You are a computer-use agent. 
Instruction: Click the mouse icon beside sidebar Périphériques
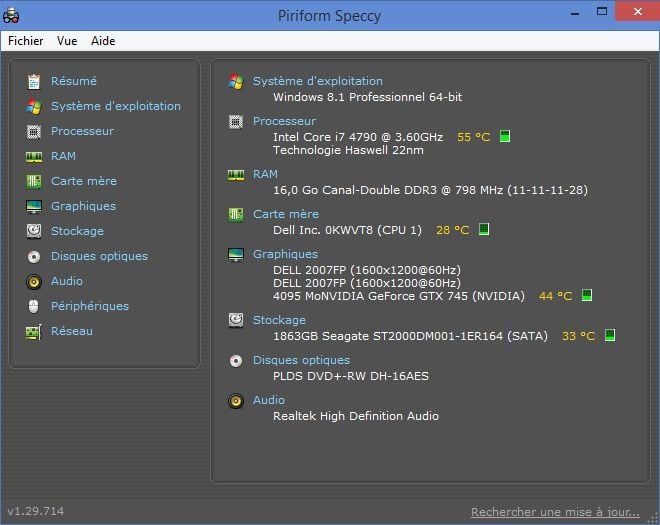[34, 306]
